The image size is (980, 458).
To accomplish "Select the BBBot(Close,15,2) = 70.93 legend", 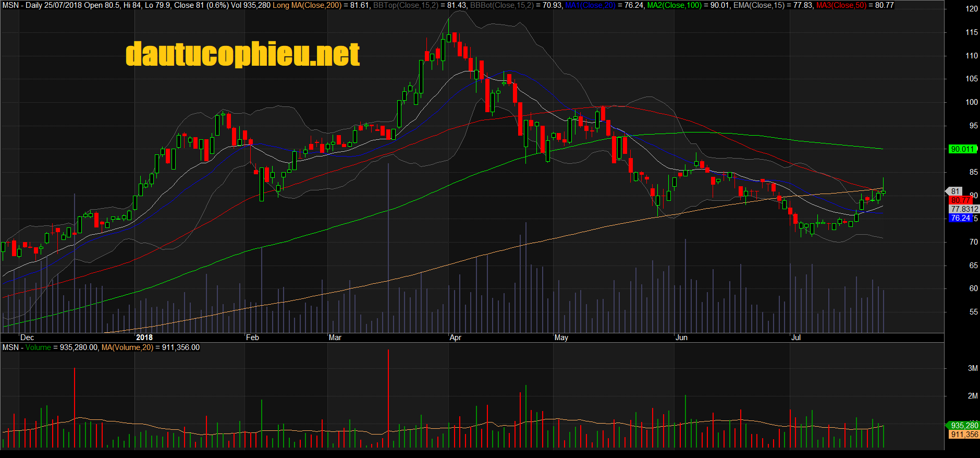I will click(x=516, y=5).
